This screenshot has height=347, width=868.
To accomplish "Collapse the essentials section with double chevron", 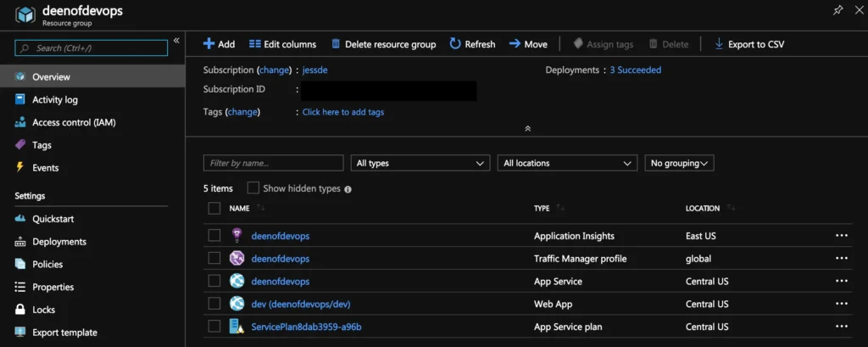I will pyautogui.click(x=527, y=129).
